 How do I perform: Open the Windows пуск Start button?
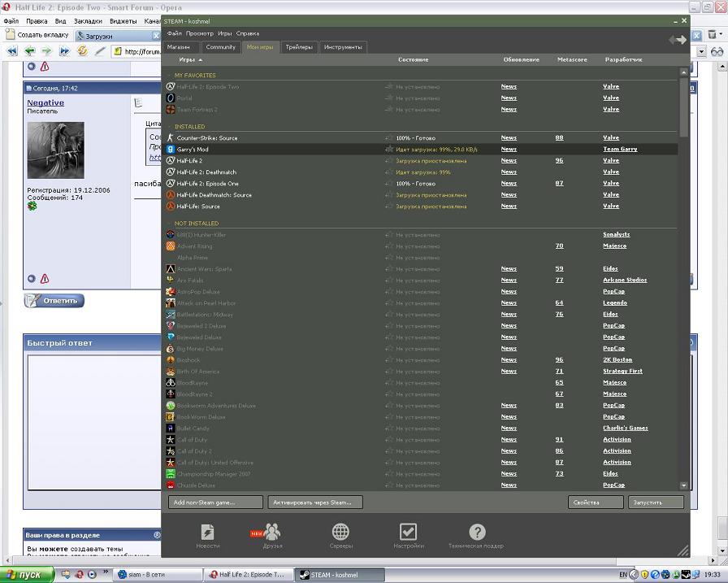pos(27,575)
